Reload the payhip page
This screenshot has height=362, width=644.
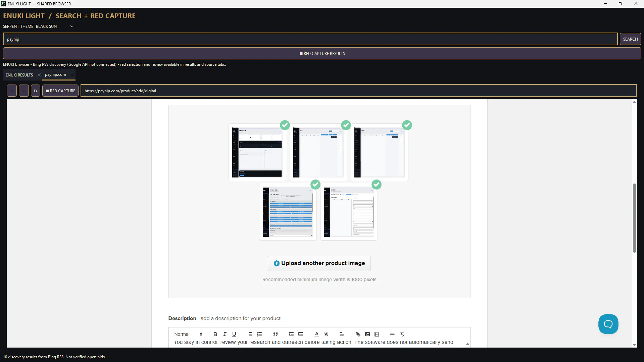point(36,91)
